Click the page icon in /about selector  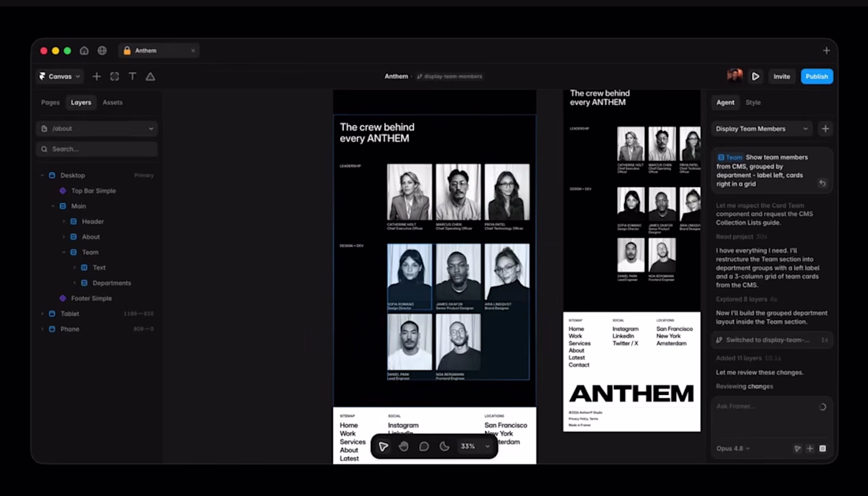click(44, 129)
